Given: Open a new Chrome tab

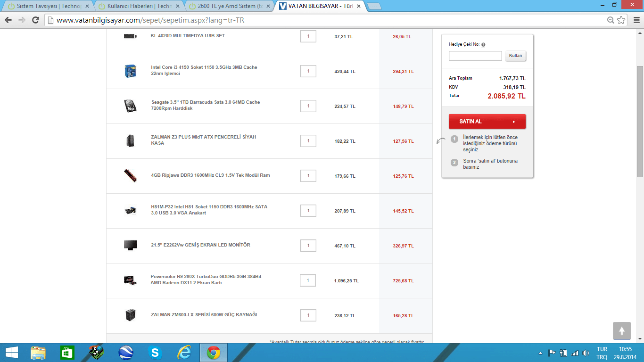Looking at the screenshot, I should (374, 7).
